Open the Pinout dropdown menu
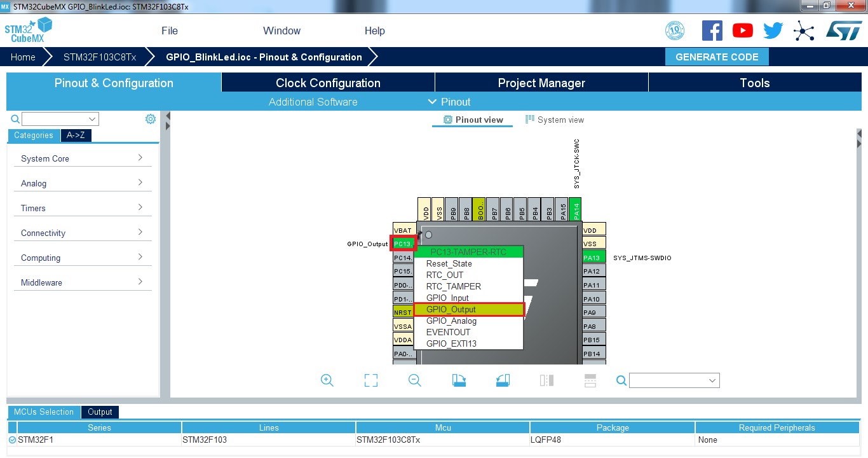Viewport: 868px width, 458px height. click(449, 102)
